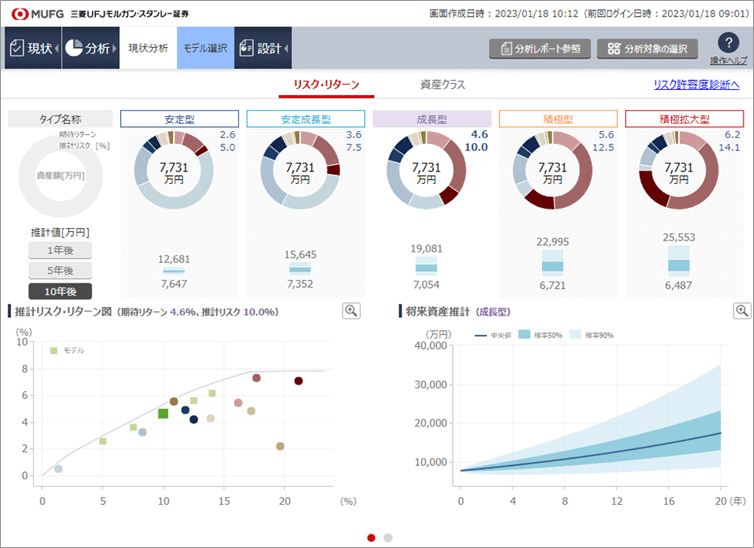Zoom the 推計リスク・リターン図 chart with magnifier
The height and width of the screenshot is (548, 754).
coord(351,311)
